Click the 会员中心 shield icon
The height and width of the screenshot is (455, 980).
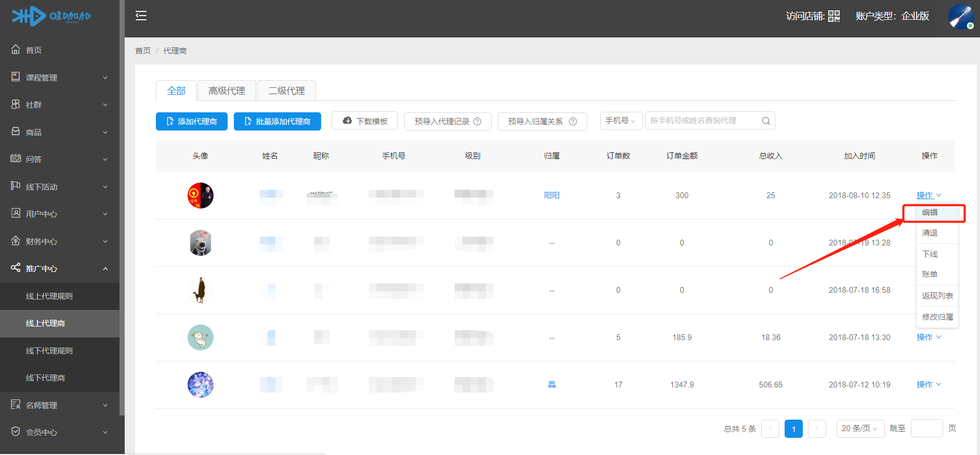[16, 432]
